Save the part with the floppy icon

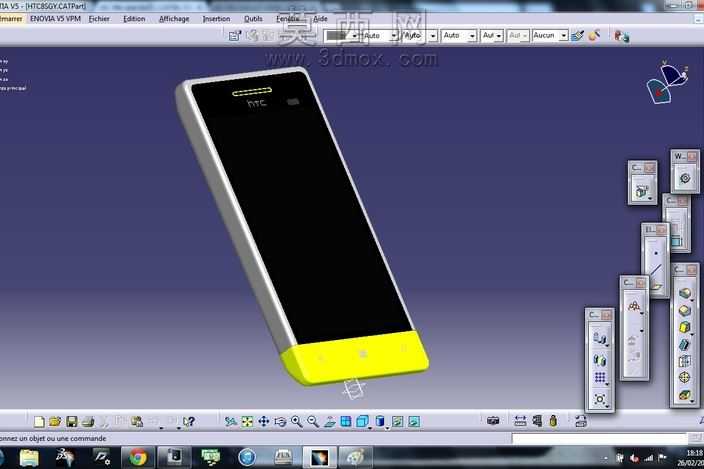(71, 421)
